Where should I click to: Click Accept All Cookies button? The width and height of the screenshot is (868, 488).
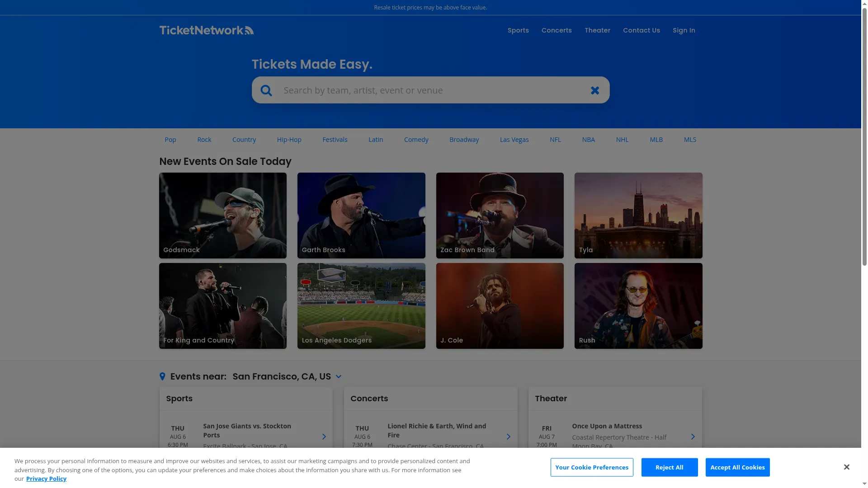click(737, 467)
